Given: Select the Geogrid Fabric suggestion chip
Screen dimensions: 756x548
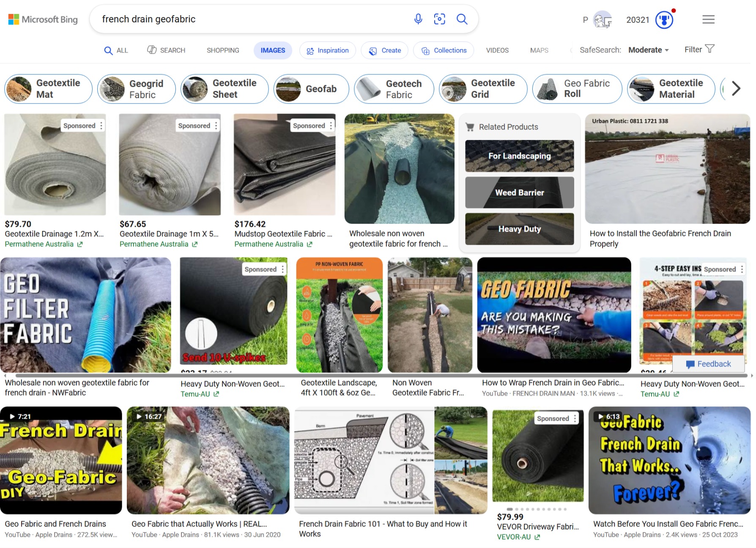Looking at the screenshot, I should coord(137,89).
